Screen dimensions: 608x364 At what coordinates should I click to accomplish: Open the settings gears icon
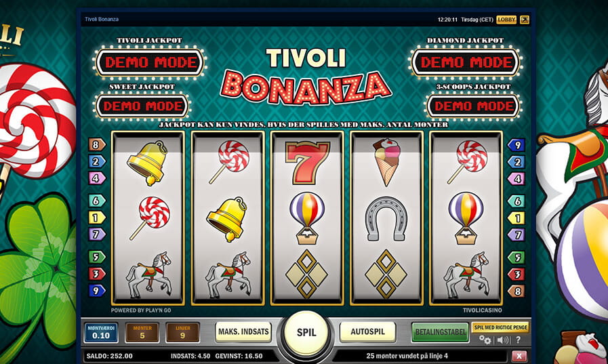pos(485,340)
